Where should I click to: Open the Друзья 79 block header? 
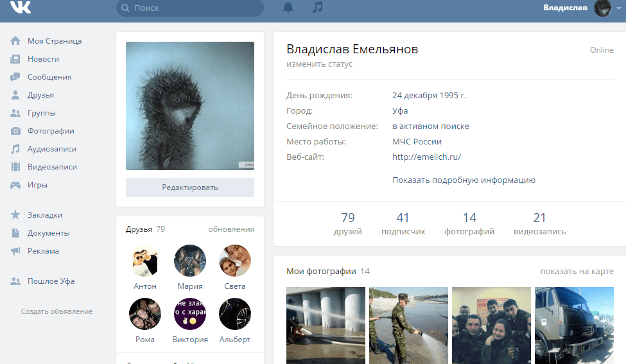click(x=145, y=229)
